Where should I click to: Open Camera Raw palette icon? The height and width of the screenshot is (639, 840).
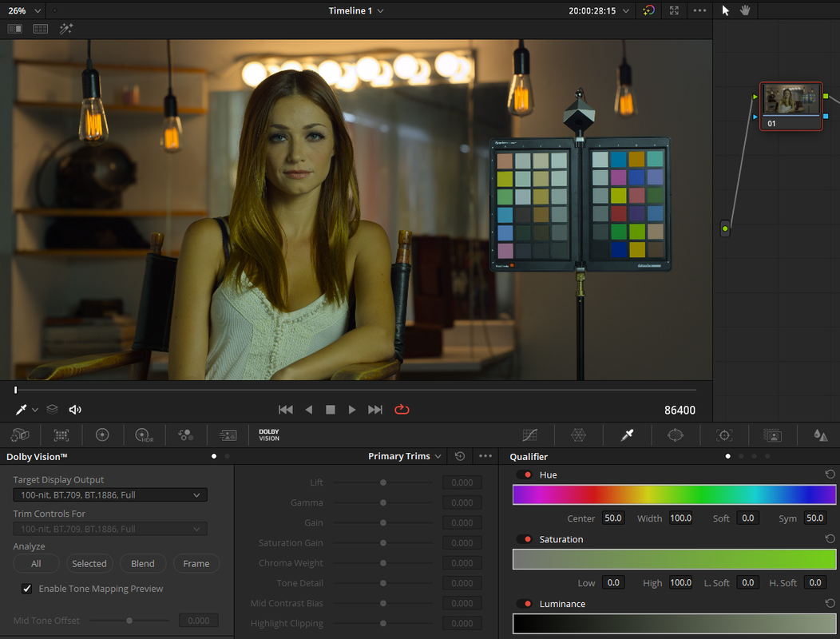coord(20,435)
